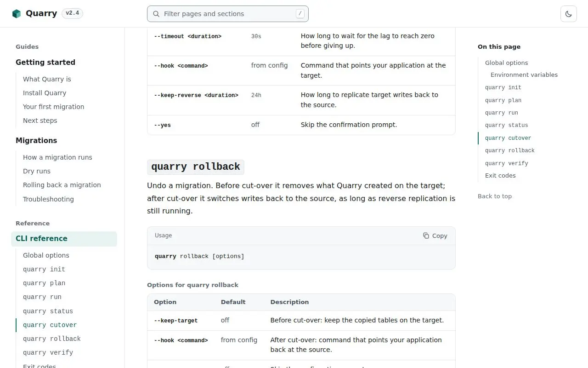The height and width of the screenshot is (368, 588).
Task: Select quarry rollback in left sidebar
Action: click(52, 339)
